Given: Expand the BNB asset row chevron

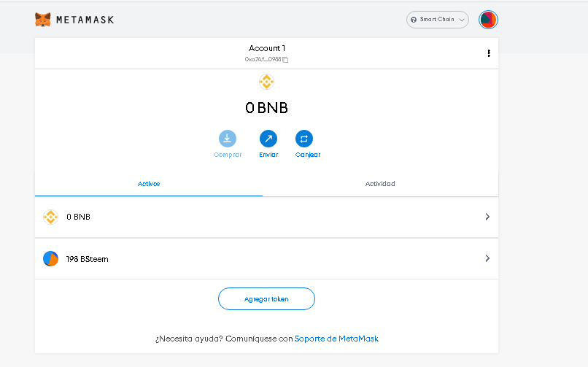Looking at the screenshot, I should 487,217.
